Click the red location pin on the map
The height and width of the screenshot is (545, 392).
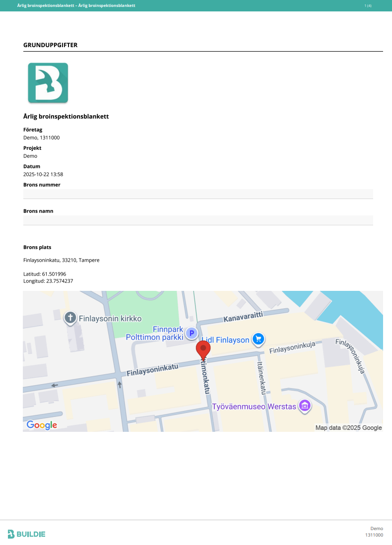[x=203, y=349]
